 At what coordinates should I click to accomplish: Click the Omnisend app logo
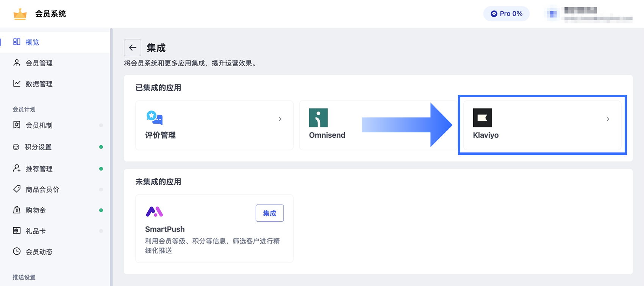(318, 118)
